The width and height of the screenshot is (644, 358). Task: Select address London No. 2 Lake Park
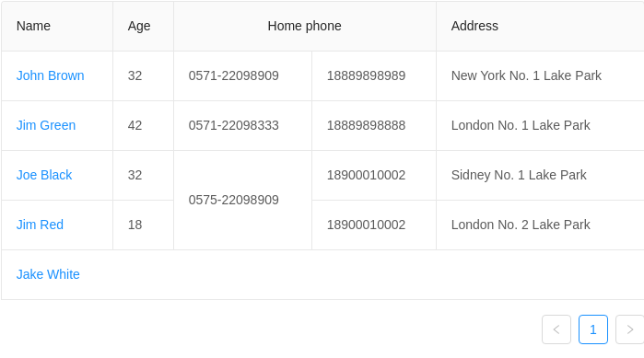[521, 225]
